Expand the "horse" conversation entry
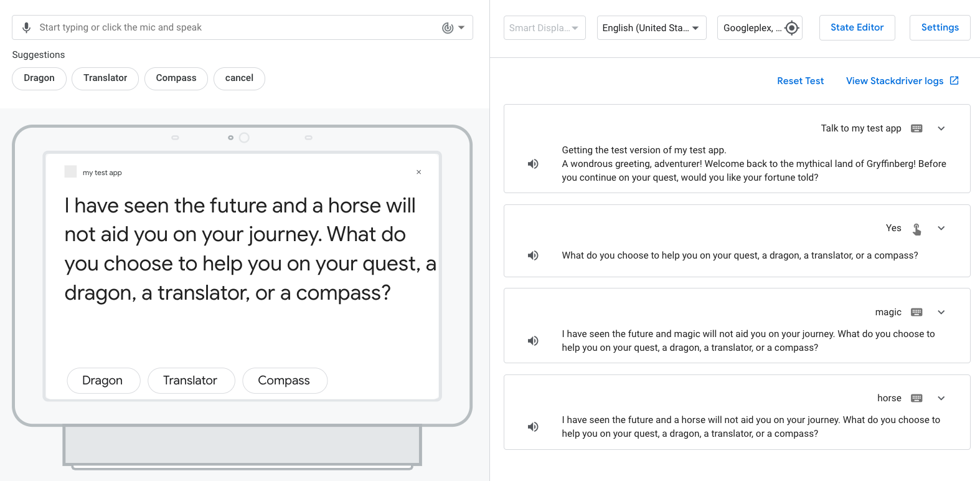Screen dimensions: 980x481 click(941, 398)
